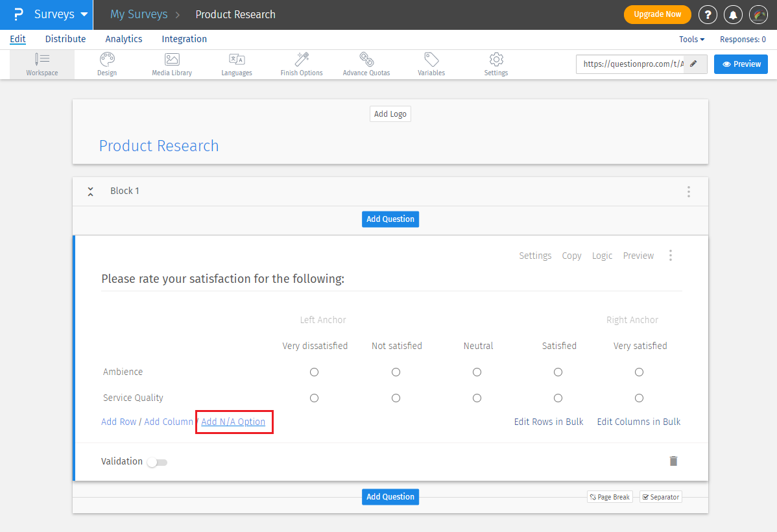Toggle the Validation switch
Image resolution: width=777 pixels, height=532 pixels.
pos(156,462)
